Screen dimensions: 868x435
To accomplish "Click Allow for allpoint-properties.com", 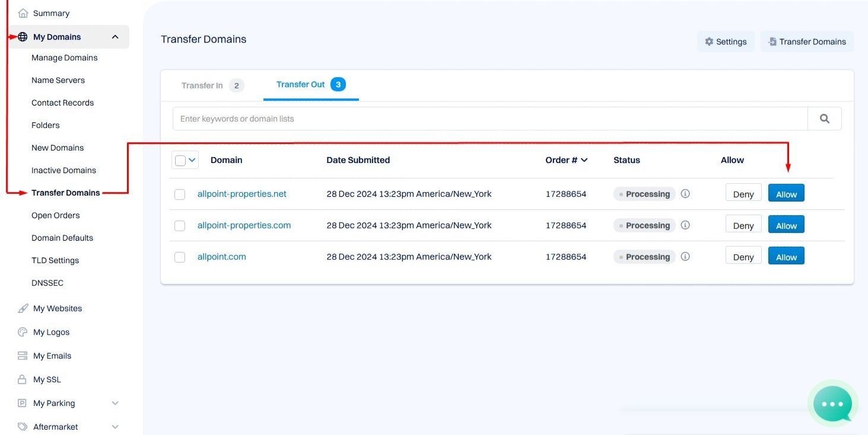I will click(786, 225).
